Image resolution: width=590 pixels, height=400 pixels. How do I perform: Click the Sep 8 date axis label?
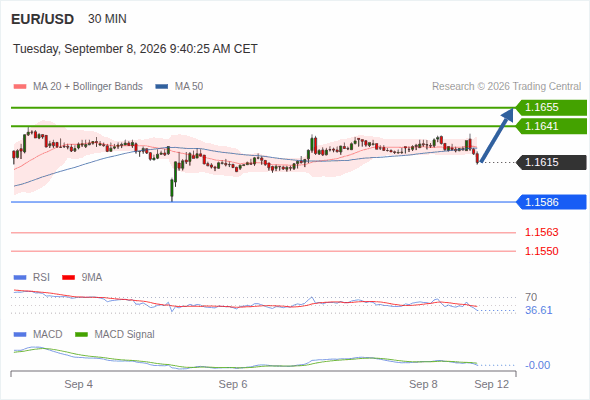(423, 384)
